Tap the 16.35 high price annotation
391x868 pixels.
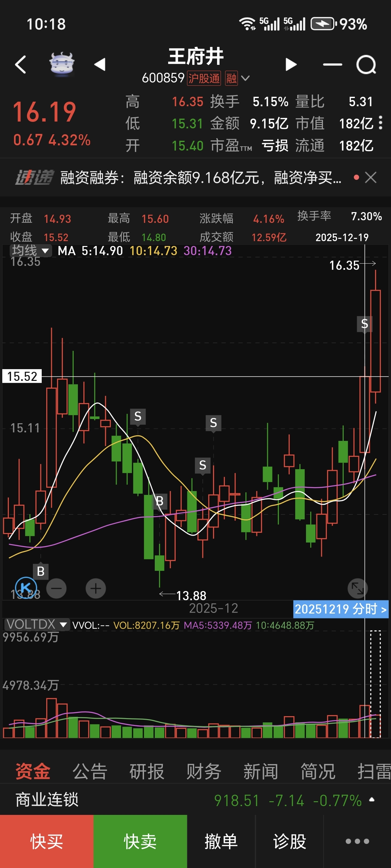point(344,265)
